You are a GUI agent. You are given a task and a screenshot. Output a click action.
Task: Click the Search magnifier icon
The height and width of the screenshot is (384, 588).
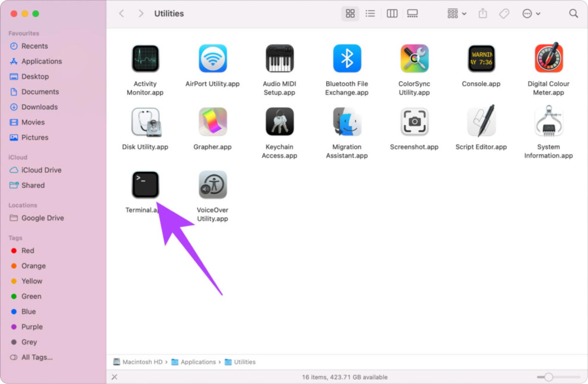(573, 14)
